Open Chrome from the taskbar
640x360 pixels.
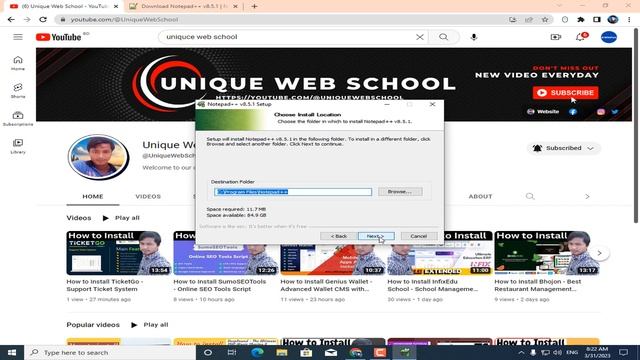point(356,352)
